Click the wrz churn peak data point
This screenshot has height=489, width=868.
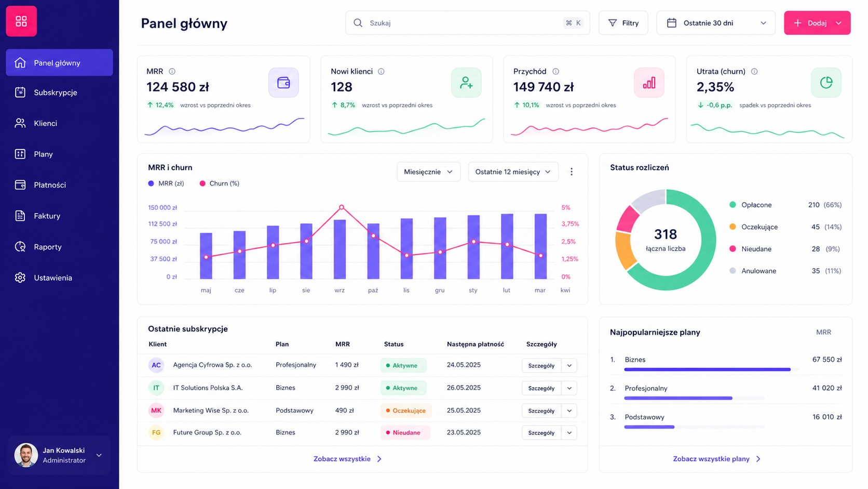pos(342,207)
